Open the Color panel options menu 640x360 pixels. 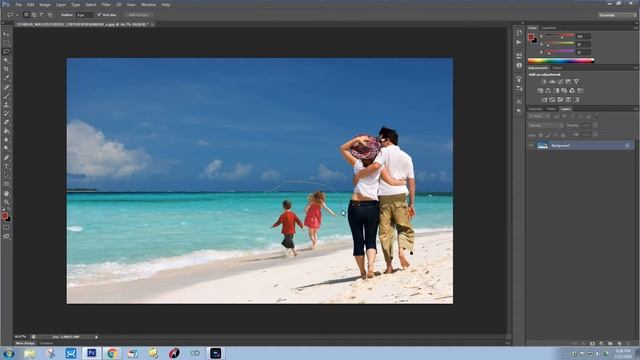pyautogui.click(x=636, y=28)
